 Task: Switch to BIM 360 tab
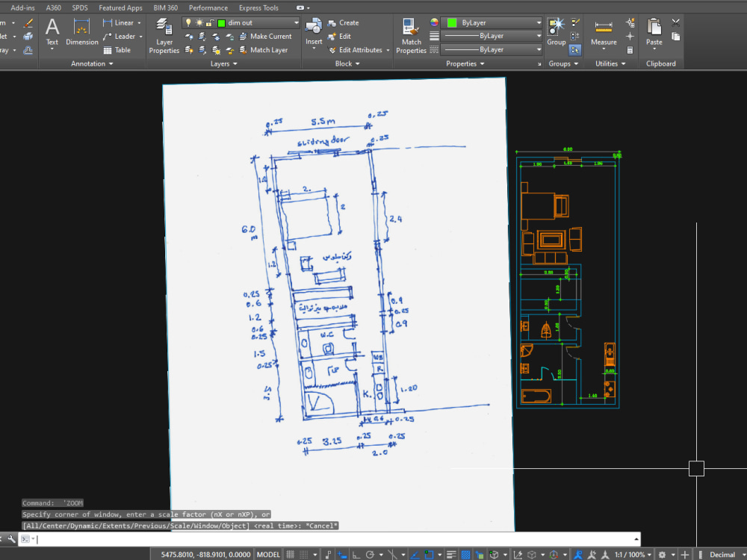[x=165, y=7]
